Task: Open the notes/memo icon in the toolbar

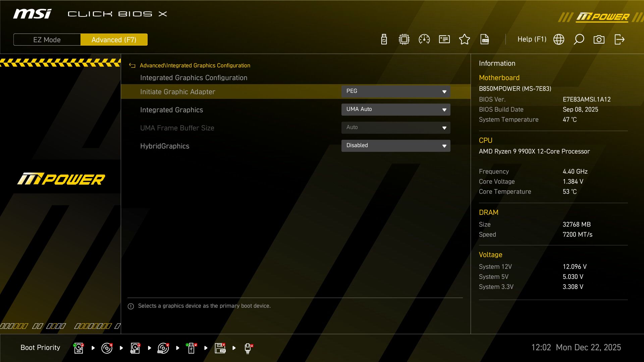Action: [444, 39]
